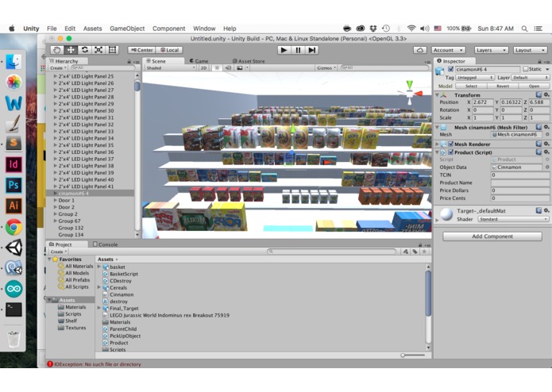Start Play mode
This screenshot has height=392, width=552.
pos(284,50)
